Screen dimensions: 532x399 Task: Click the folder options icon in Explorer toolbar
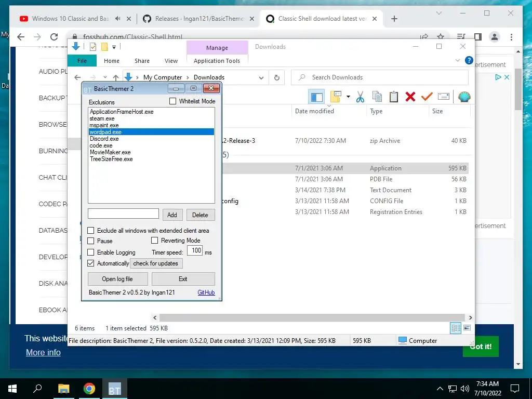[x=336, y=97]
